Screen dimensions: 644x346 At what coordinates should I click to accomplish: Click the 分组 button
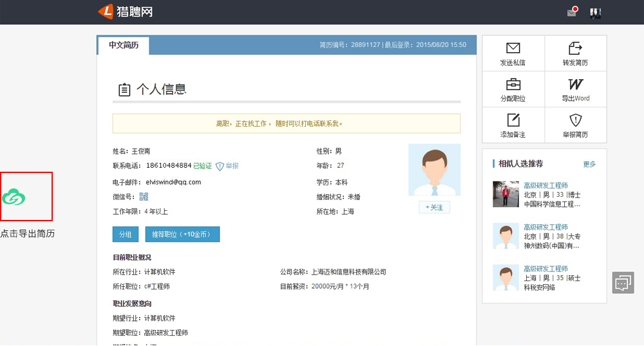coord(125,234)
